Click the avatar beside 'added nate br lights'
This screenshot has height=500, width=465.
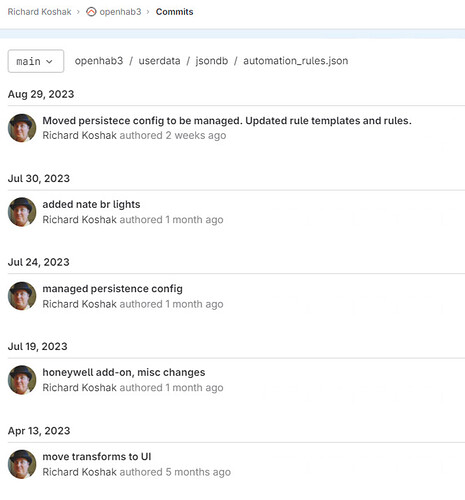(x=22, y=212)
